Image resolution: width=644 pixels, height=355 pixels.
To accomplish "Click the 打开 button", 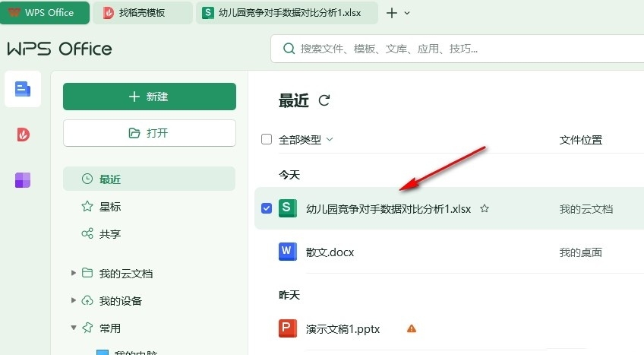I will (x=150, y=133).
